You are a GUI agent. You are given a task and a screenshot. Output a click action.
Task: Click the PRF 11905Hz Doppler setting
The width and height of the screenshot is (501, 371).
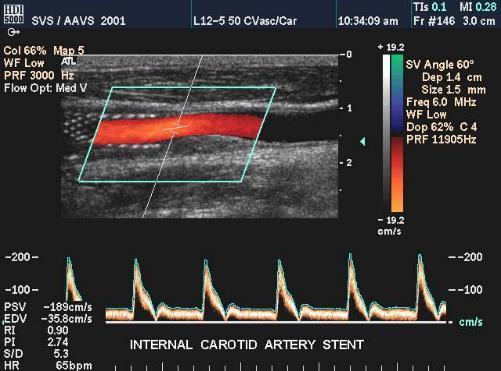[x=441, y=139]
